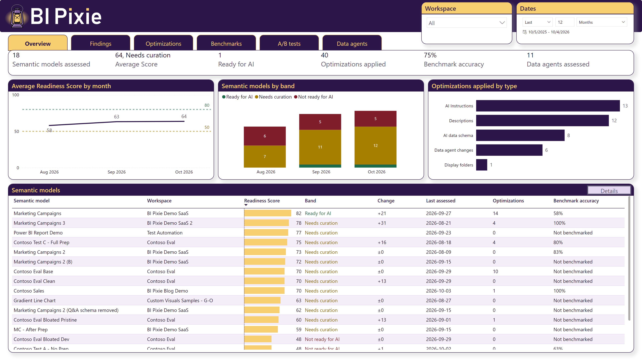Image resolution: width=642 pixels, height=364 pixels.
Task: Click the 82 readiness score bar
Action: point(267,213)
